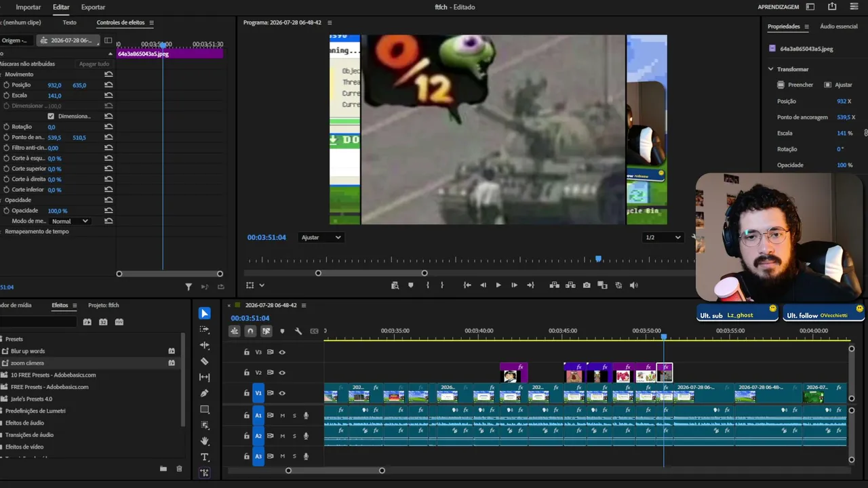Click Mark In in program monitor
Screen dimensions: 868x488
(427, 285)
